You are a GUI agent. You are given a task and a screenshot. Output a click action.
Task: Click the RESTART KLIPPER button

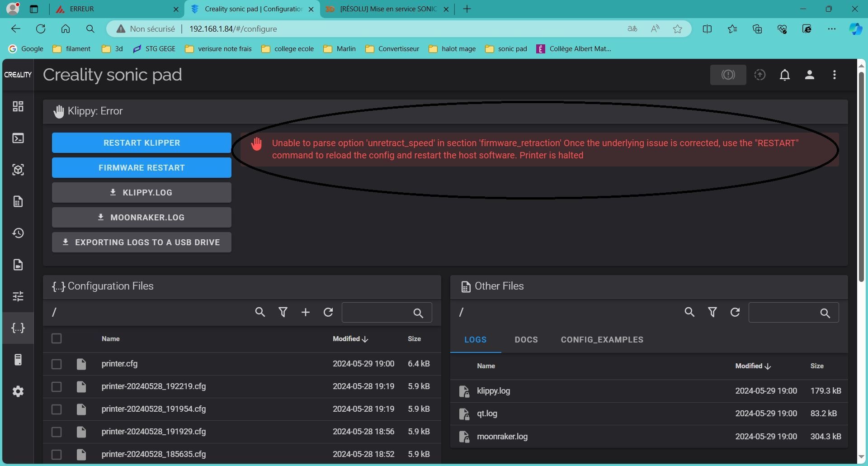(x=142, y=143)
